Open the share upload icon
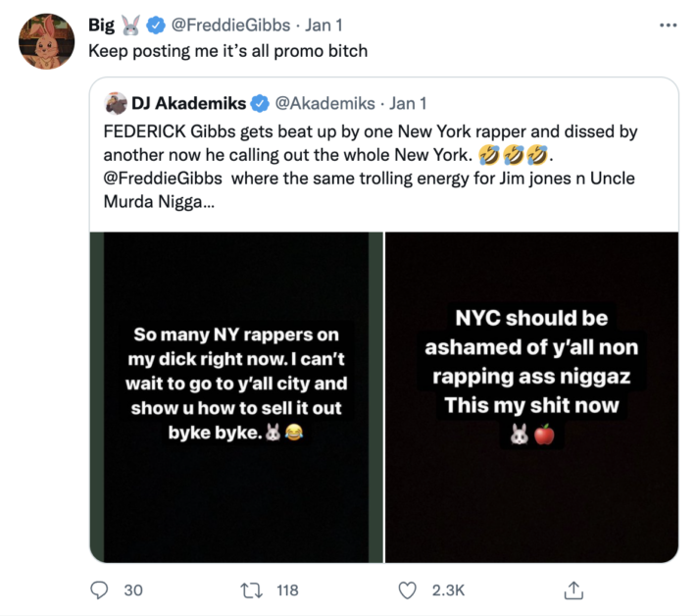This screenshot has width=697, height=616. click(x=573, y=590)
